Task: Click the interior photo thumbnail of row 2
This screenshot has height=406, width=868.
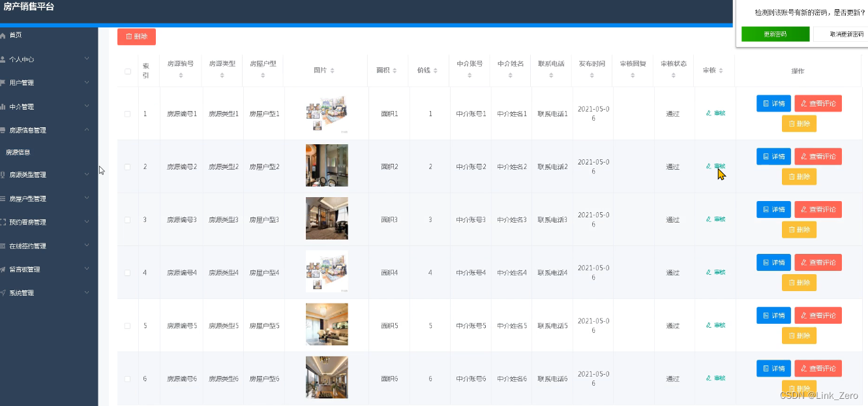Action: pyautogui.click(x=327, y=165)
